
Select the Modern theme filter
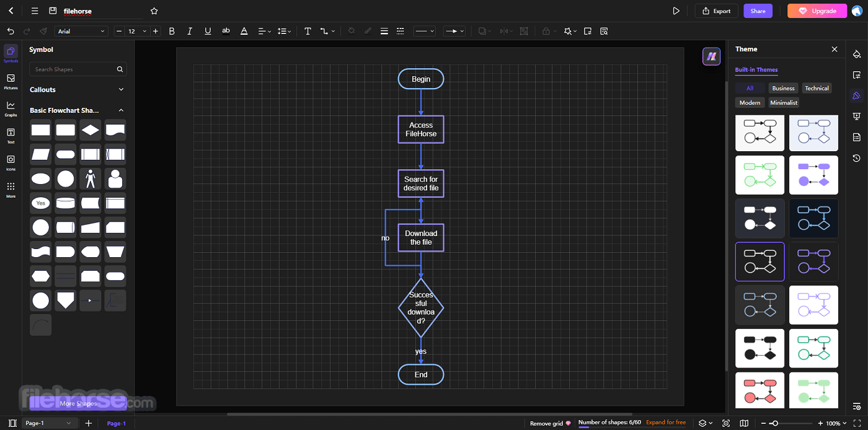pos(750,103)
